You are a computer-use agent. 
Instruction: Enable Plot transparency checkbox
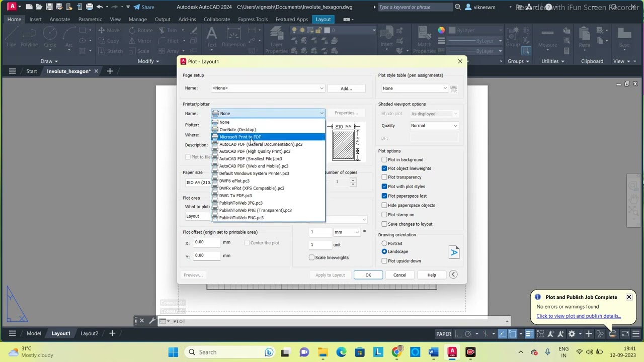(384, 177)
